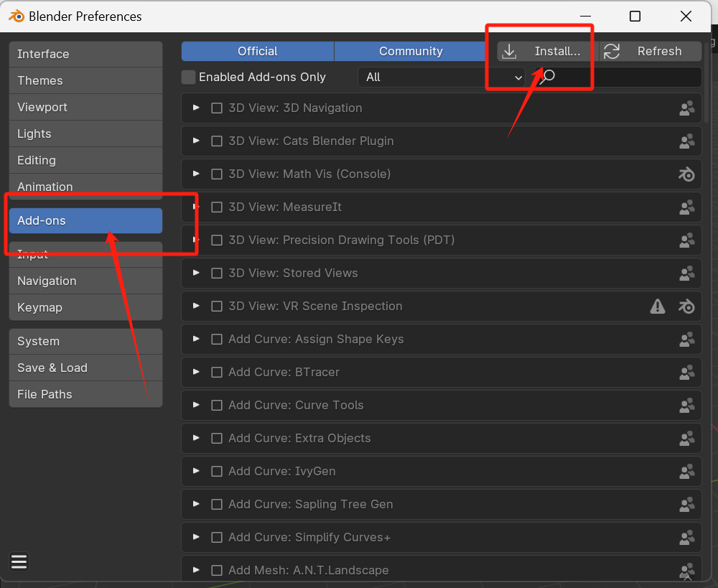Click the Install download arrow icon
This screenshot has height=588, width=718.
pyautogui.click(x=509, y=51)
